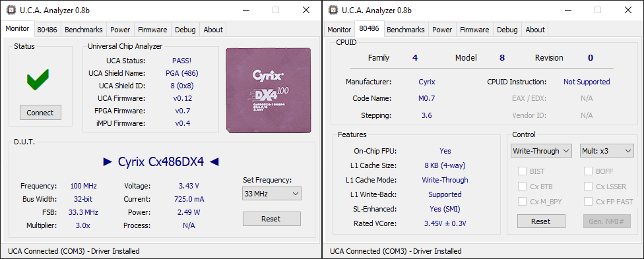
Task: Close the right U.C.A. Analyzer window
Action: click(x=628, y=11)
